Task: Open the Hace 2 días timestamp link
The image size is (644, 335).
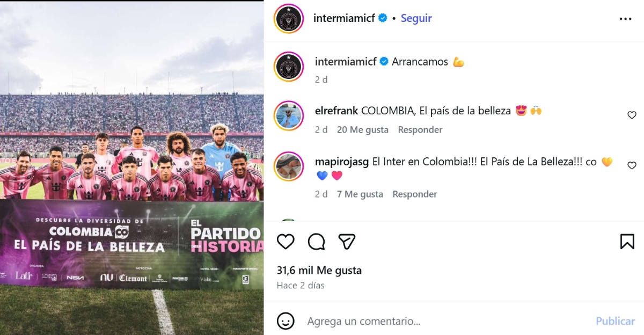Action: click(x=299, y=285)
